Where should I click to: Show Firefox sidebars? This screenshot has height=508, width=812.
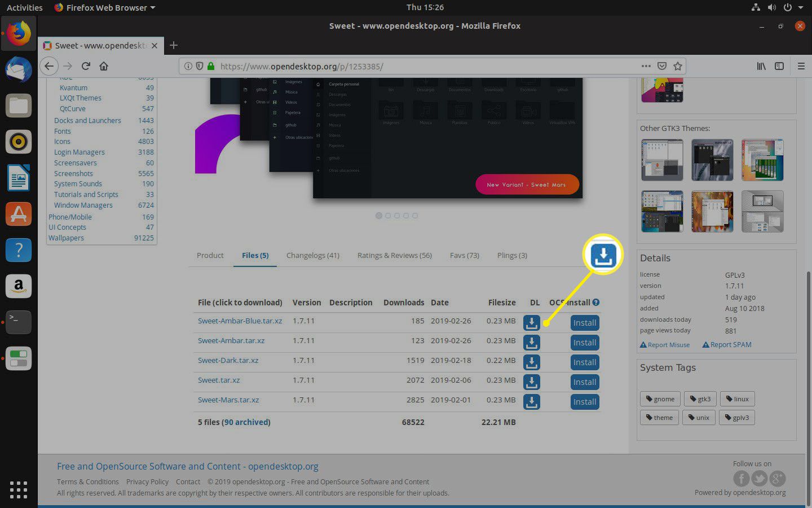click(x=779, y=66)
